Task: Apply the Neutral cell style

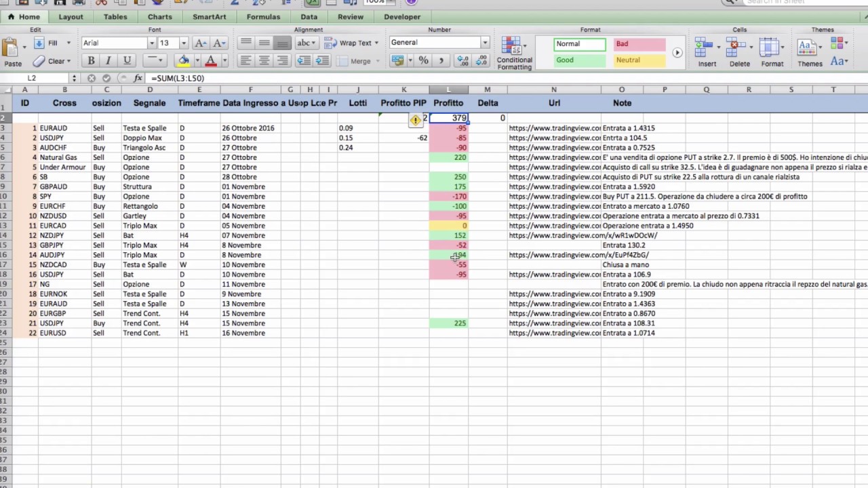Action: pos(639,60)
